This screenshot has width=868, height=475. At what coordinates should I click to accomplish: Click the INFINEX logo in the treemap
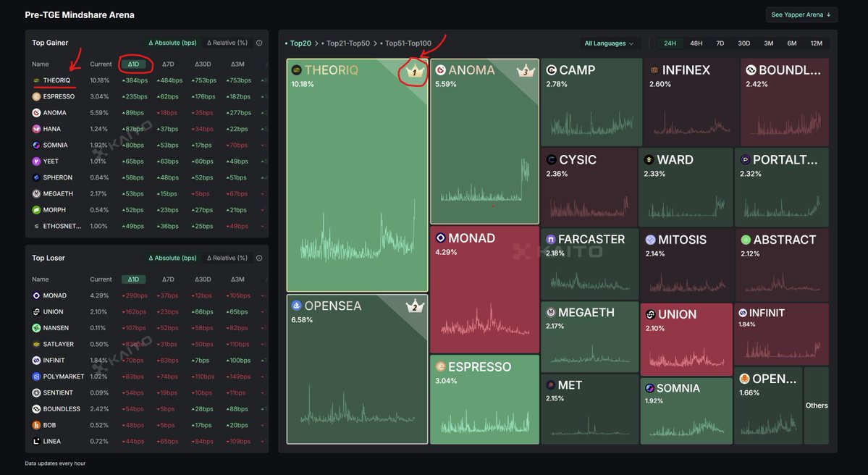click(654, 70)
